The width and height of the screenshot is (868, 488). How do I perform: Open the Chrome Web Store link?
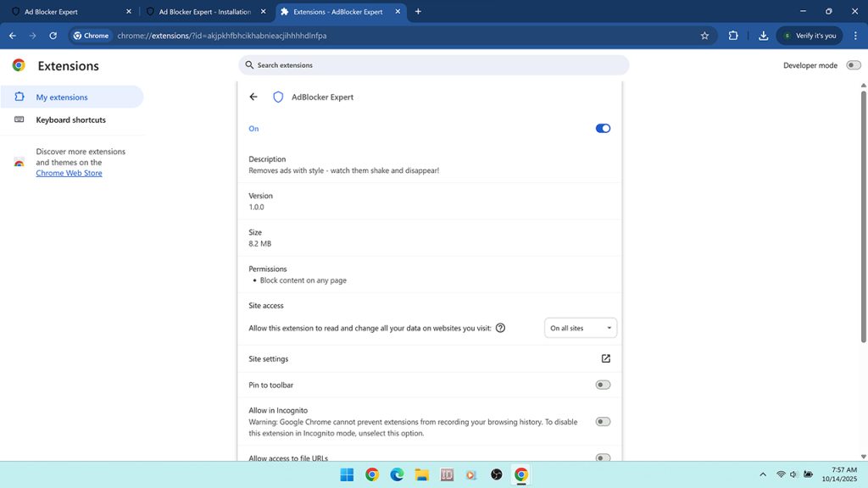(x=69, y=174)
